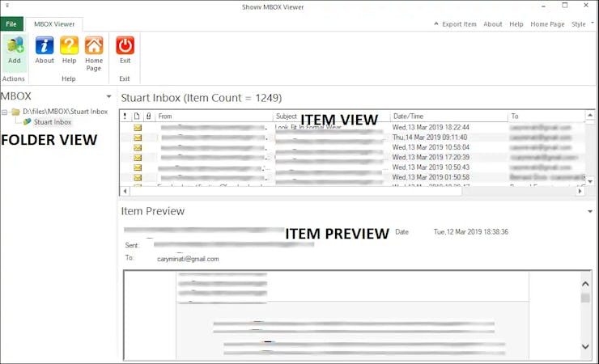Switch to the MBOX Viewer tab
This screenshot has width=599, height=364.
click(x=54, y=24)
